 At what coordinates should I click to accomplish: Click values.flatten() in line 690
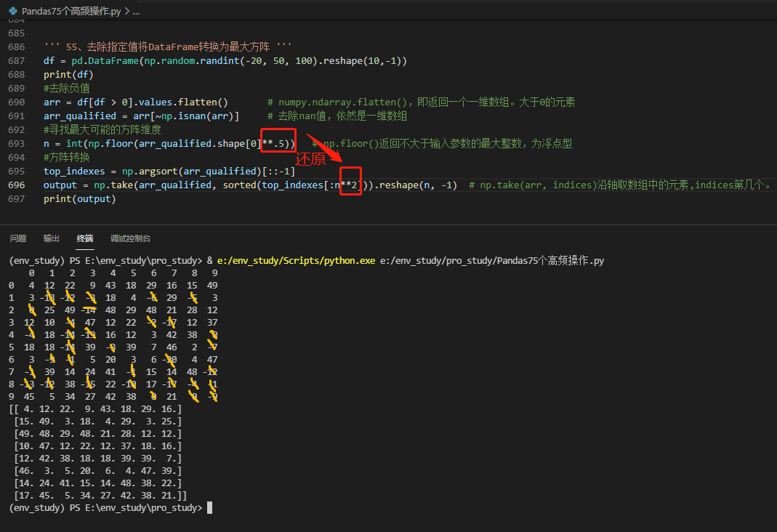click(183, 102)
